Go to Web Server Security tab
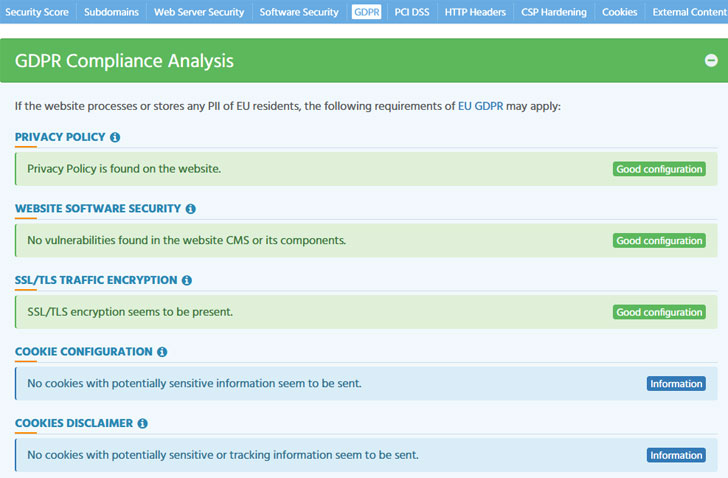The width and height of the screenshot is (728, 478). point(199,12)
